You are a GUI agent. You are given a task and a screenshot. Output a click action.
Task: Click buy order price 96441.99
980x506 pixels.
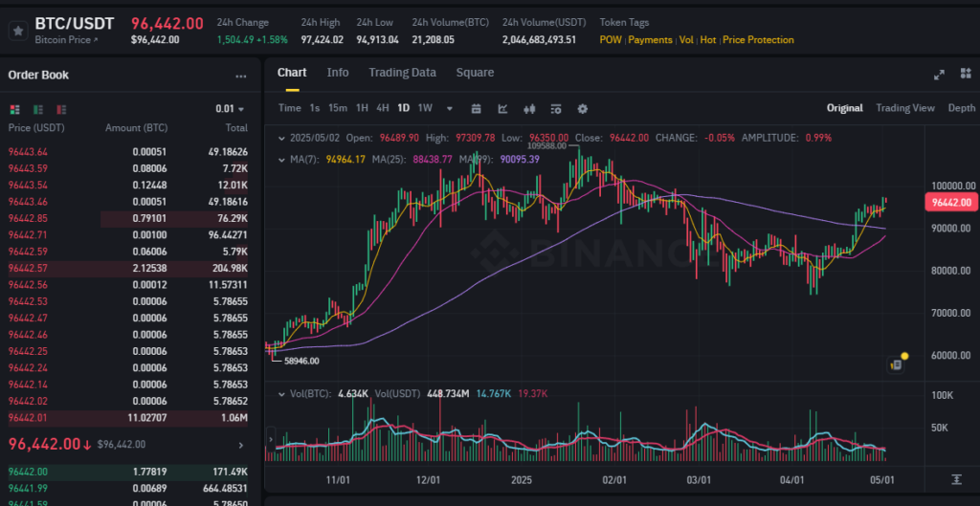coord(28,489)
